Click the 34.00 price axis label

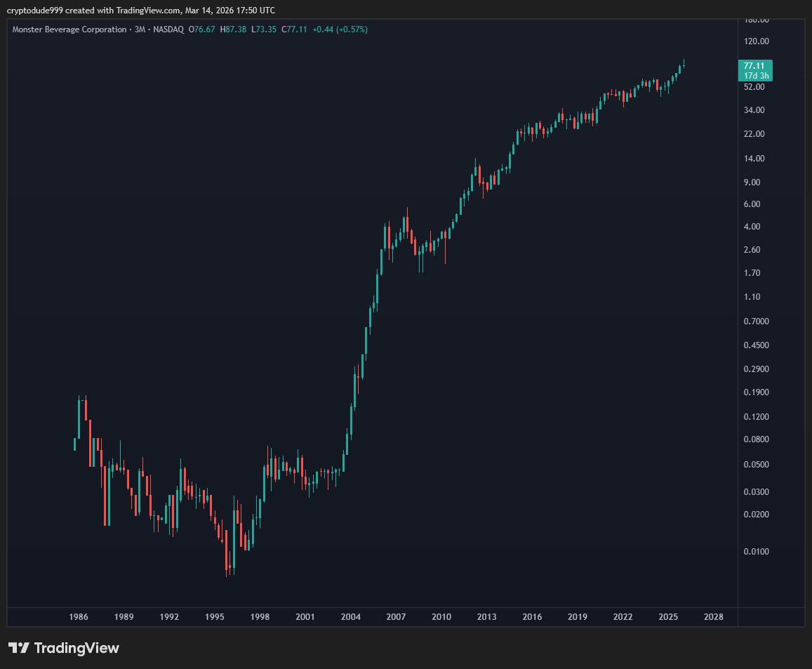click(754, 110)
